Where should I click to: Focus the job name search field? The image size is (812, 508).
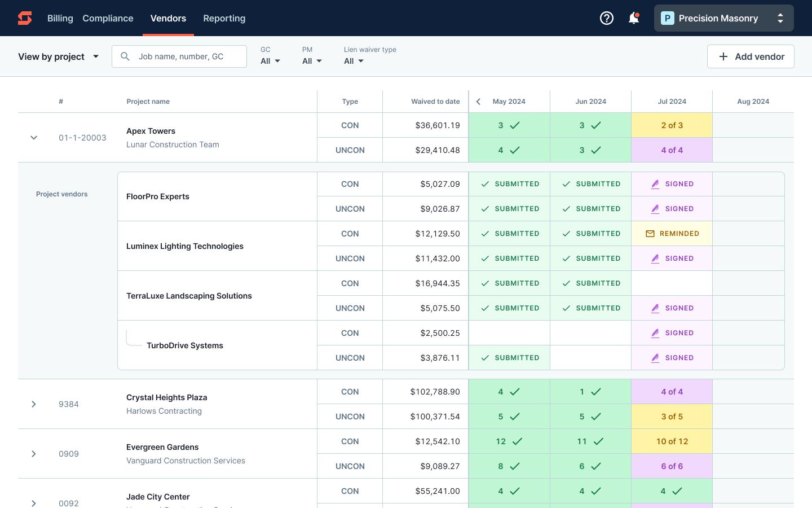pos(189,56)
